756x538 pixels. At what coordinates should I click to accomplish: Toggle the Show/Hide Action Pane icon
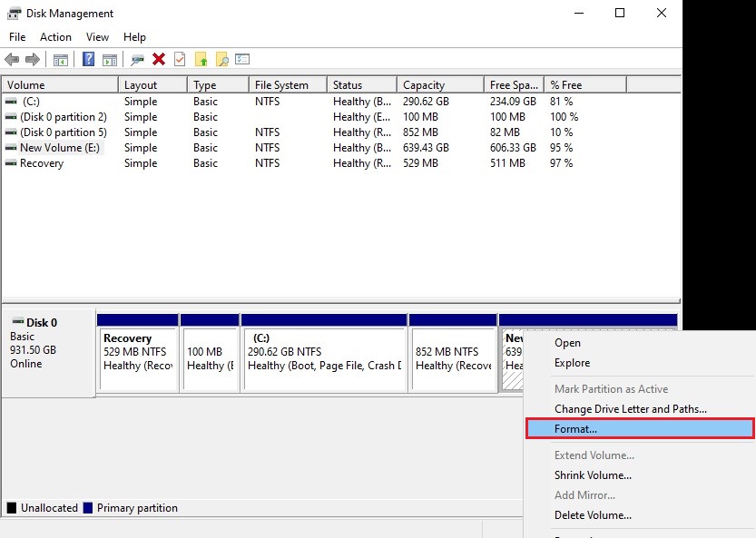[x=109, y=59]
